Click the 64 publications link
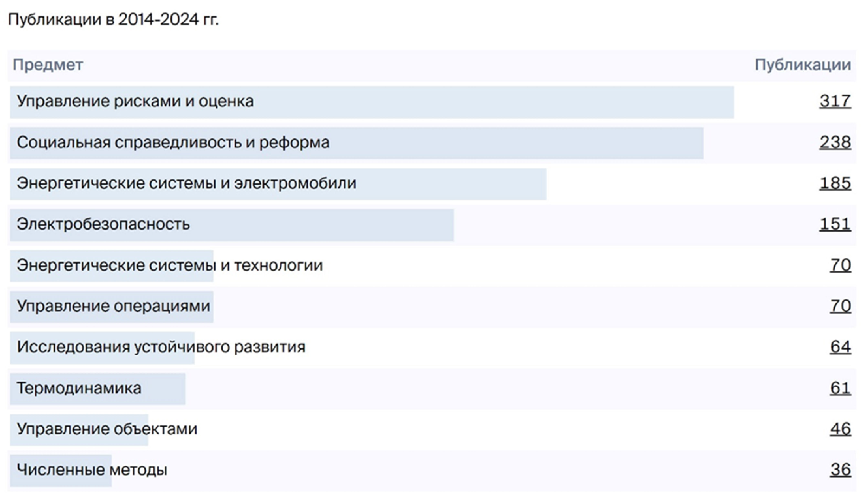The width and height of the screenshot is (868, 493). click(840, 347)
